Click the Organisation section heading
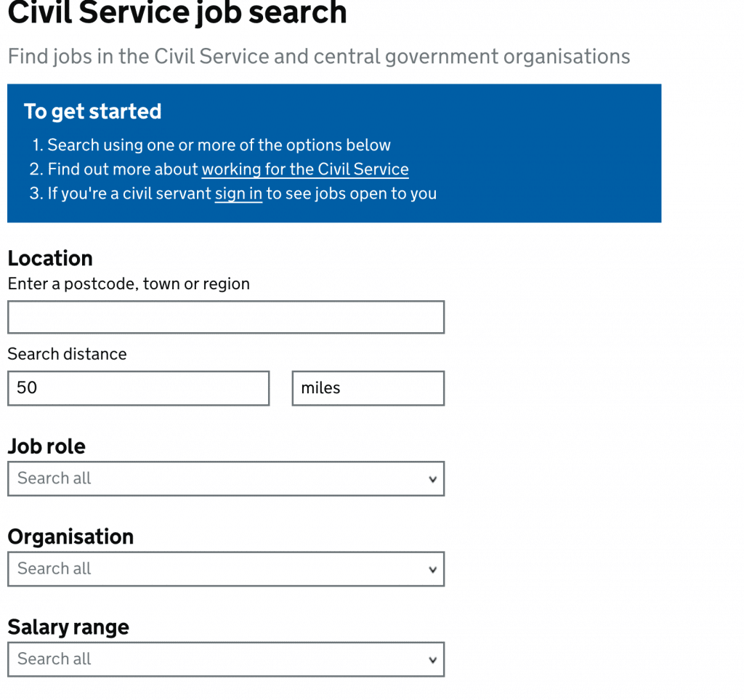744x700 pixels. pos(70,536)
